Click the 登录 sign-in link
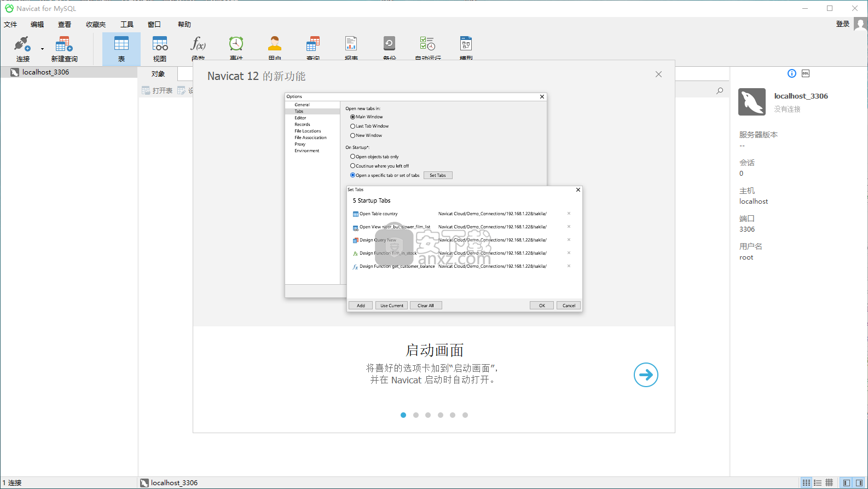The image size is (868, 489). [x=843, y=24]
